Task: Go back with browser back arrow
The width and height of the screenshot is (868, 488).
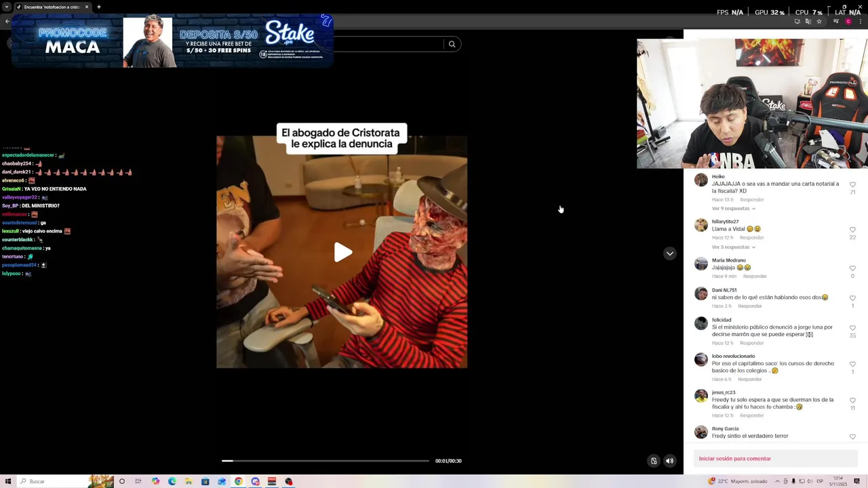Action: point(7,21)
